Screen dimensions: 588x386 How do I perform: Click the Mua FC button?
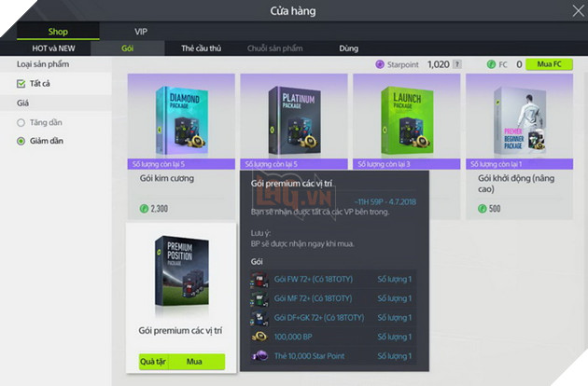pos(549,64)
